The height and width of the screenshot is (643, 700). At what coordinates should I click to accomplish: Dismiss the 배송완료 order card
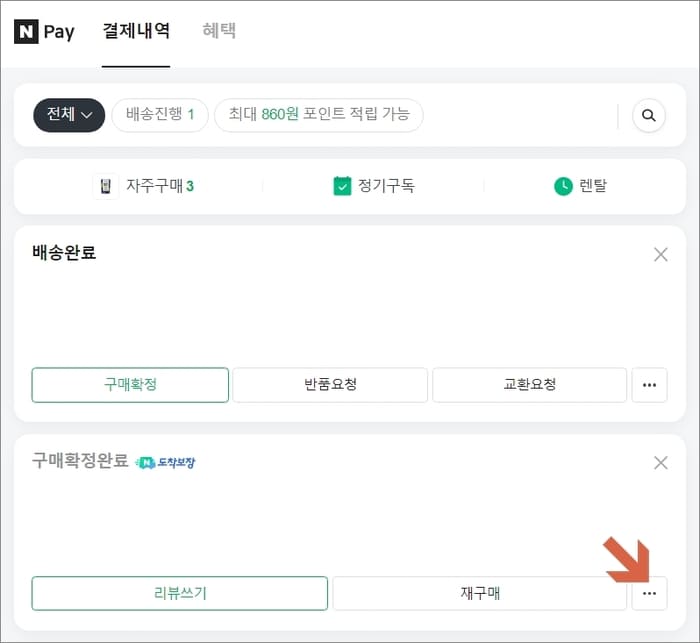[661, 255]
